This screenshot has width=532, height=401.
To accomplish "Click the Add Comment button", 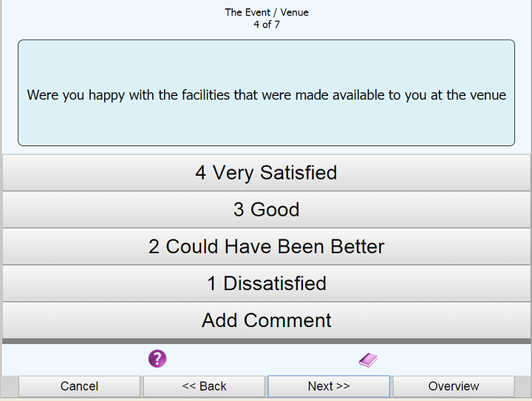I will point(266,321).
